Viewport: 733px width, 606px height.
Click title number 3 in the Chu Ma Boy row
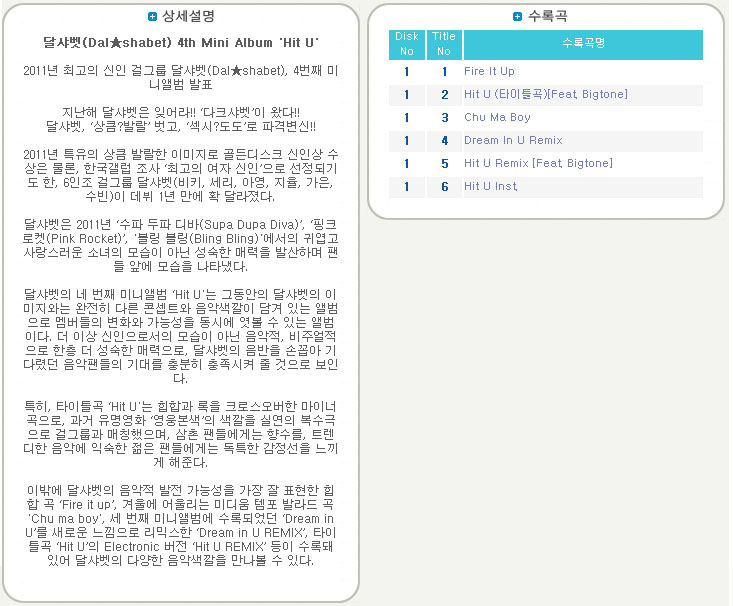444,117
